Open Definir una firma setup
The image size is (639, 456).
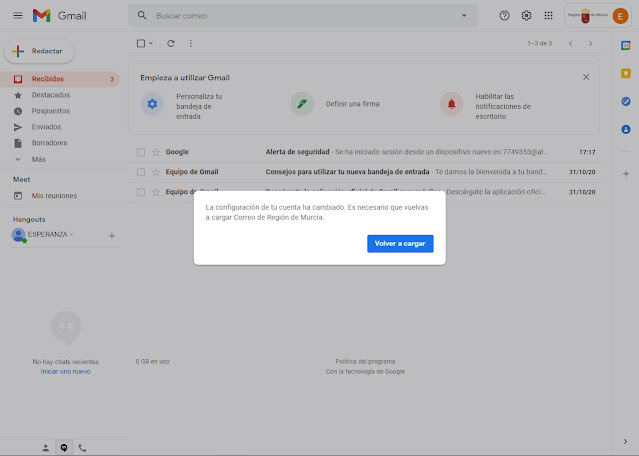[352, 104]
